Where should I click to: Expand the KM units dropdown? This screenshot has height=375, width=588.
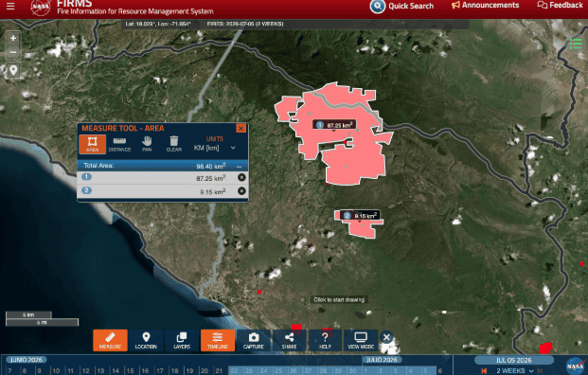click(215, 148)
